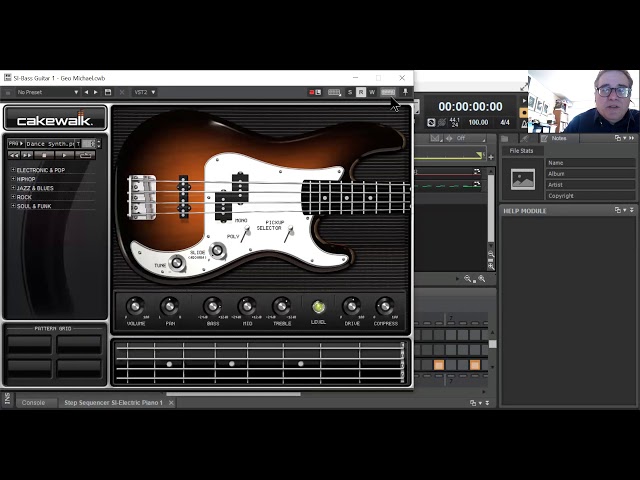
Task: Save preset with floppy disk icon
Action: click(x=108, y=92)
